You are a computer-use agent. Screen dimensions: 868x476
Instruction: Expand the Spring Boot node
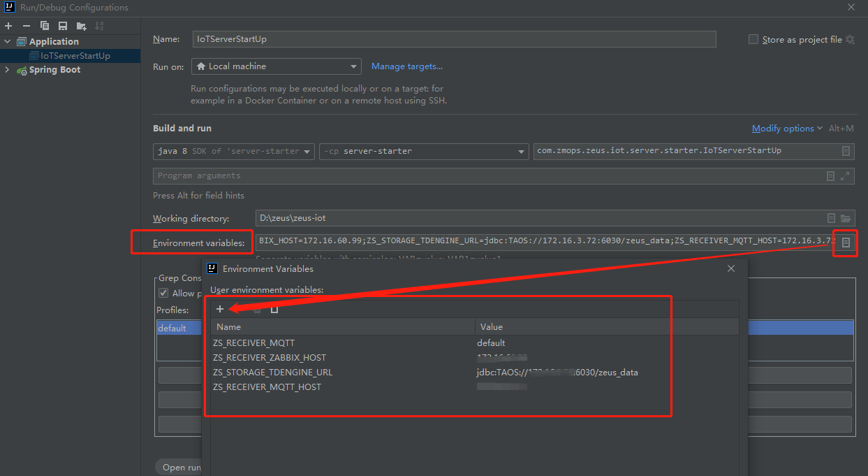(8, 69)
